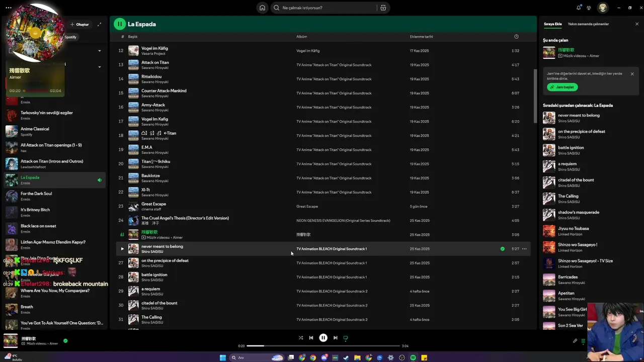Click the 'Oluştur' create button
Screen dimensions: 644x362
pos(79,24)
